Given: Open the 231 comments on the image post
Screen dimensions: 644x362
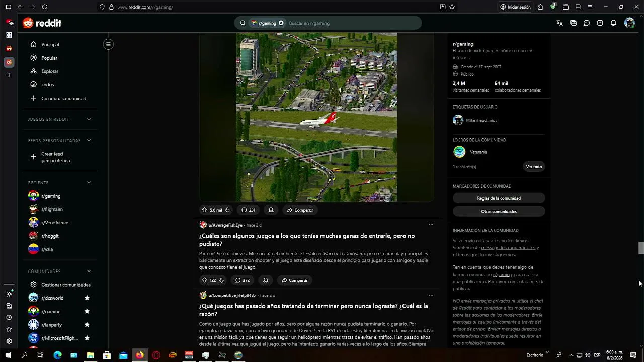Looking at the screenshot, I should click(248, 210).
